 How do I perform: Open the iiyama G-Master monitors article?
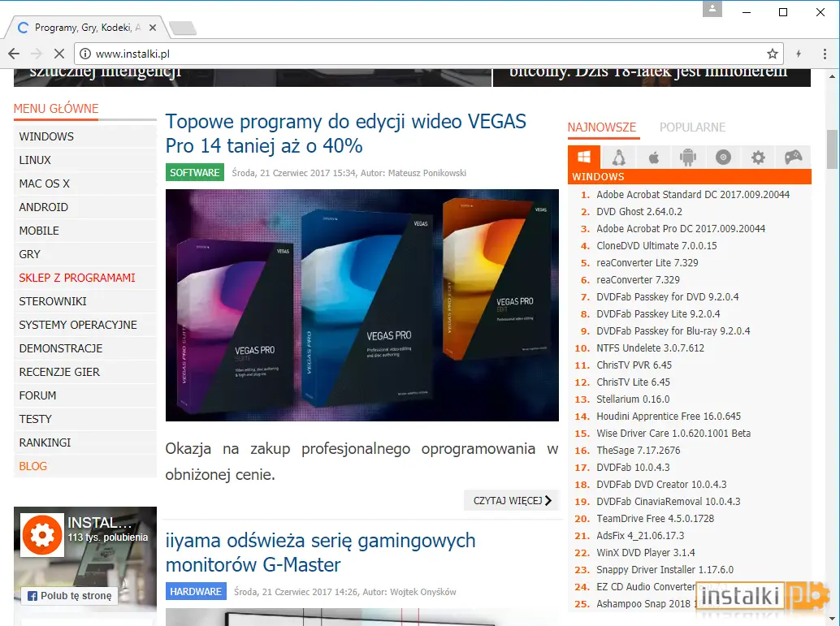tap(320, 553)
